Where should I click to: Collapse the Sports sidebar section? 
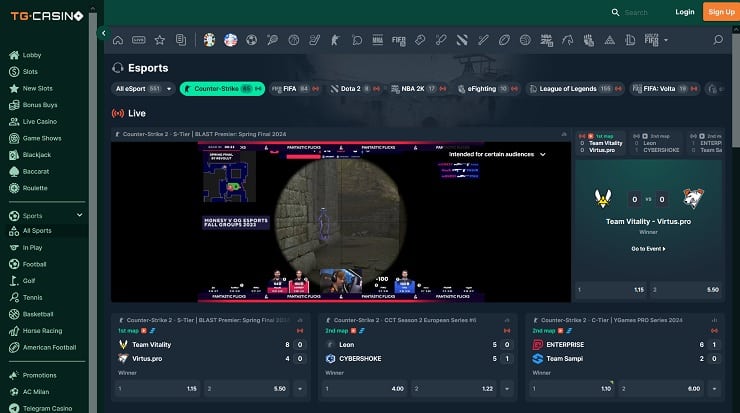[79, 215]
